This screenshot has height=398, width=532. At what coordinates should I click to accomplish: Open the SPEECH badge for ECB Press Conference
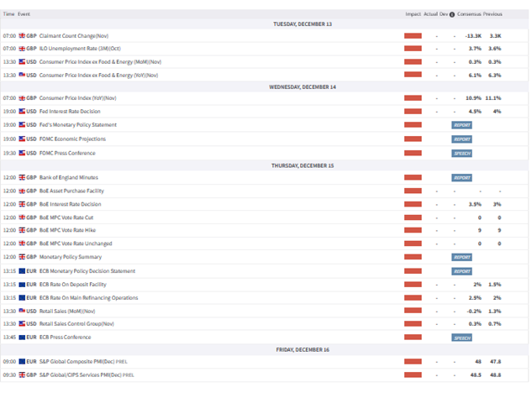(462, 338)
